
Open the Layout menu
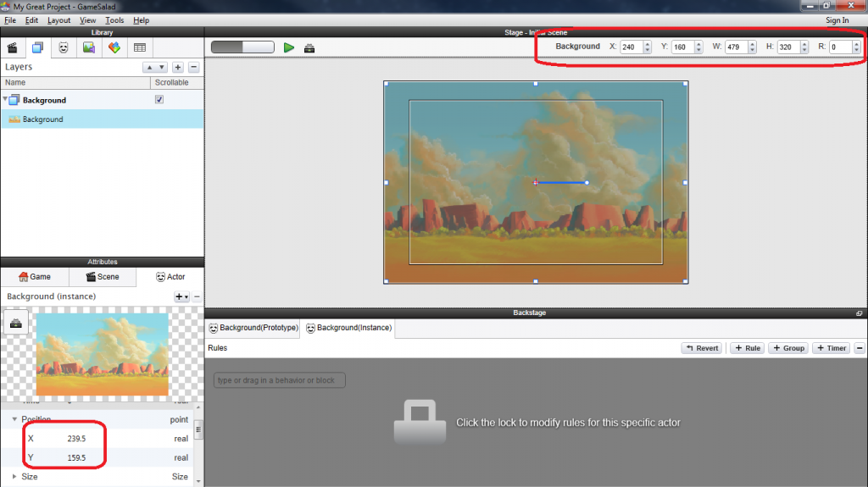click(x=58, y=20)
